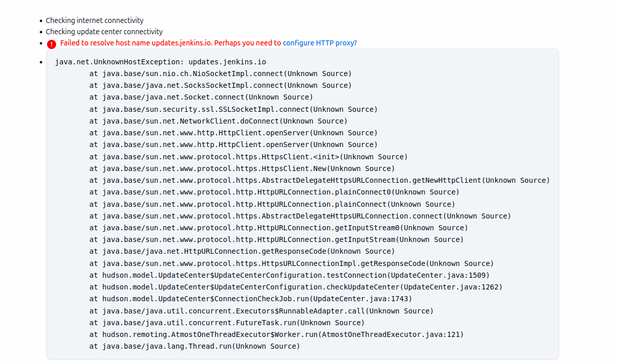Click the checkUpdateCenter UpdateCenter.java:1262 line

point(296,287)
